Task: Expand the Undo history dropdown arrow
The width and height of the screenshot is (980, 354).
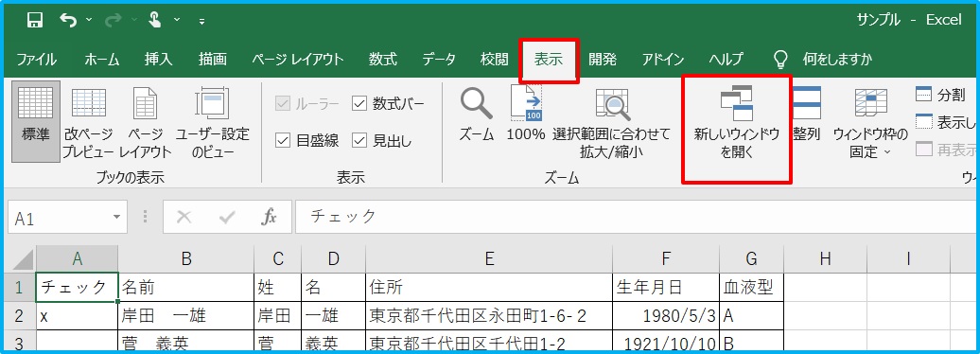Action: [89, 20]
